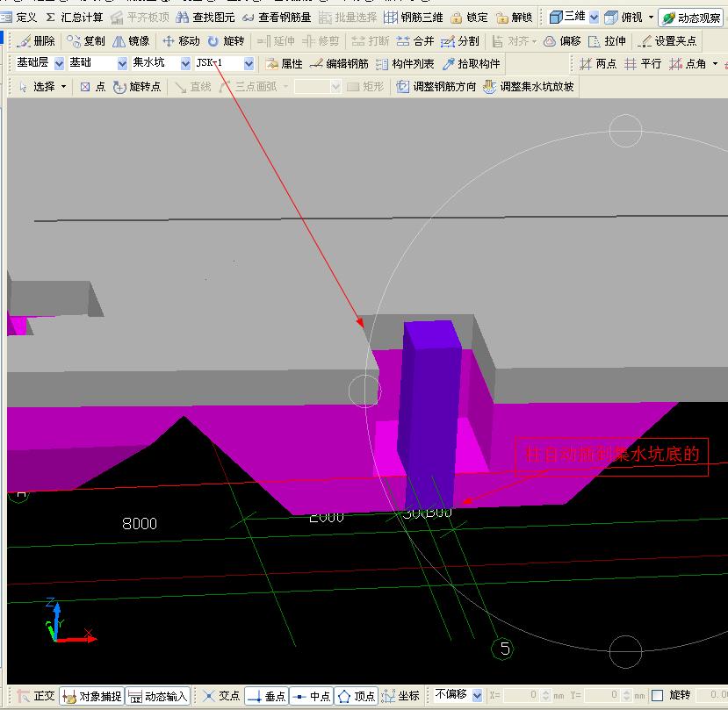Screen dimensions: 728x710
Task: Toggle 对象捕捉 object snap
Action: click(x=92, y=696)
